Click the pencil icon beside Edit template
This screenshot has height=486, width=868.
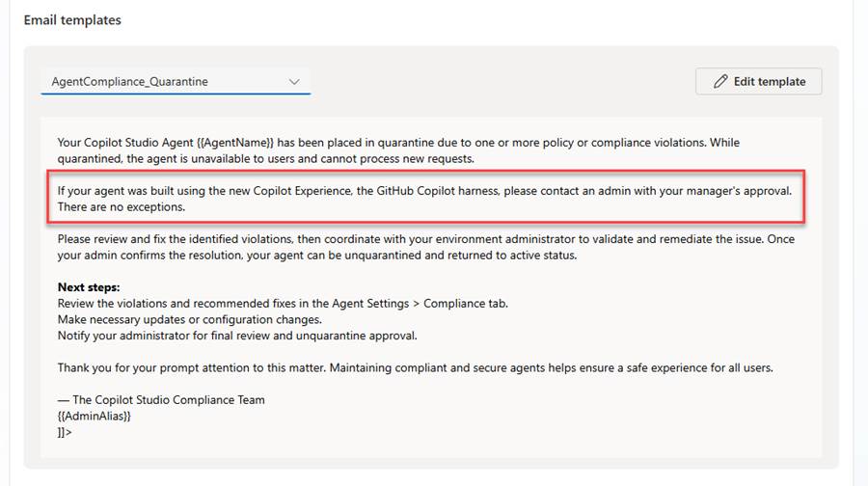pos(720,81)
